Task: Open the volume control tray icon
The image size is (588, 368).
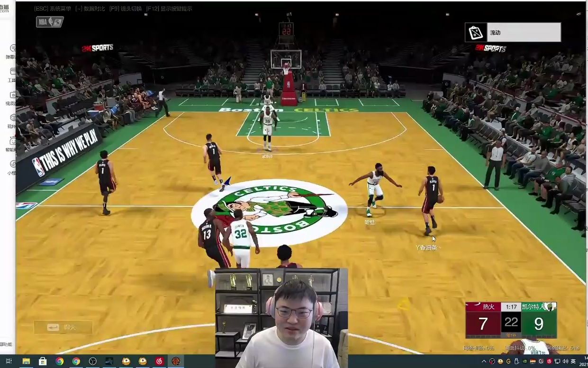Action: point(565,362)
